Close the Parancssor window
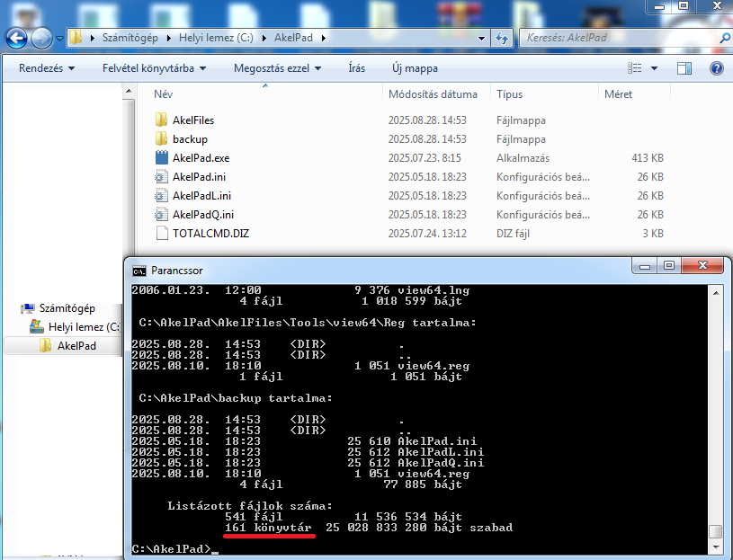733x560 pixels. tap(703, 266)
